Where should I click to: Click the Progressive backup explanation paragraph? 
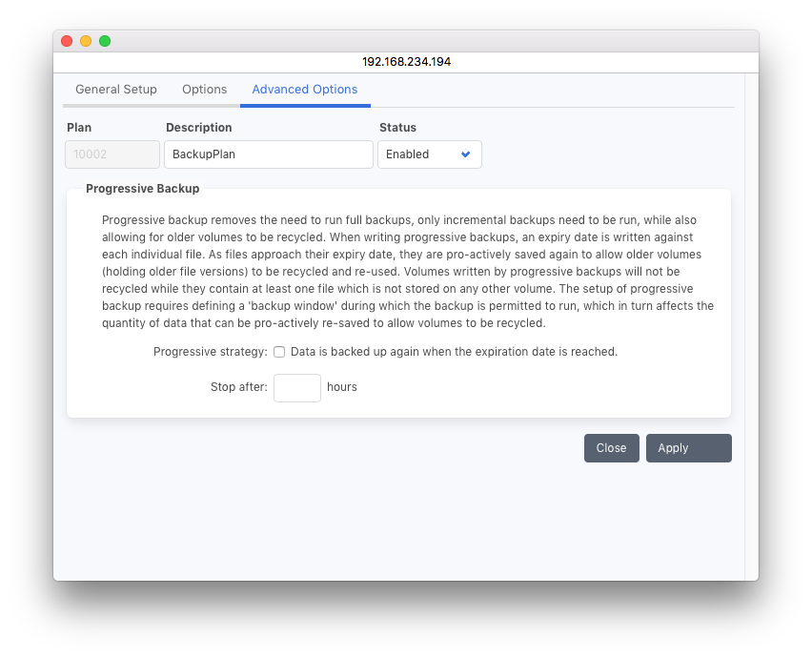[x=407, y=271]
